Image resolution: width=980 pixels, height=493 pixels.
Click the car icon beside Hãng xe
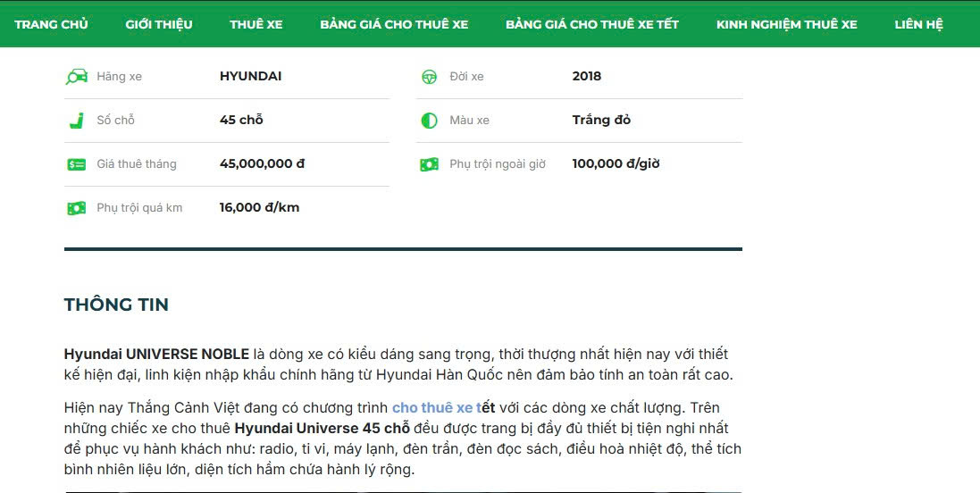point(77,77)
